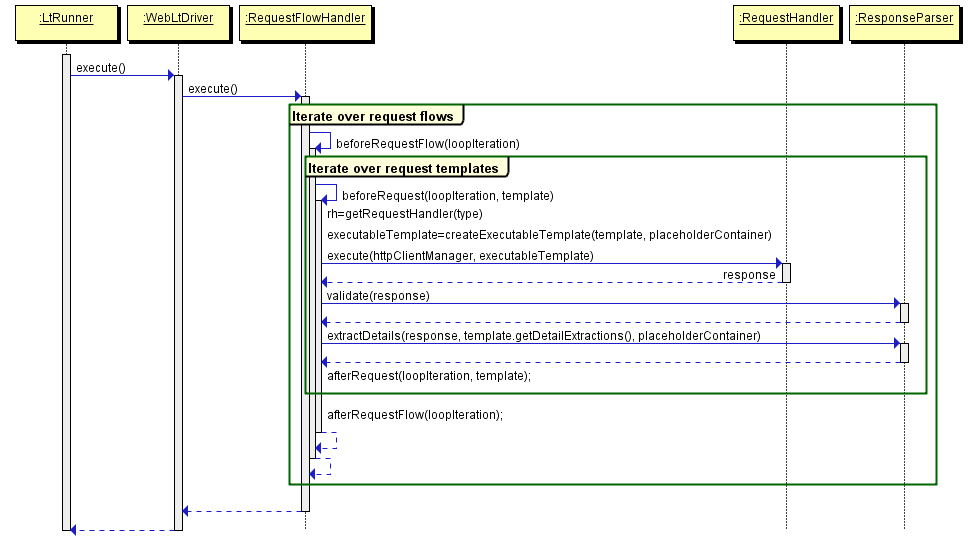Click the beforeRequestFlow(loopIteration) message label
The height and width of the screenshot is (538, 970).
427,143
